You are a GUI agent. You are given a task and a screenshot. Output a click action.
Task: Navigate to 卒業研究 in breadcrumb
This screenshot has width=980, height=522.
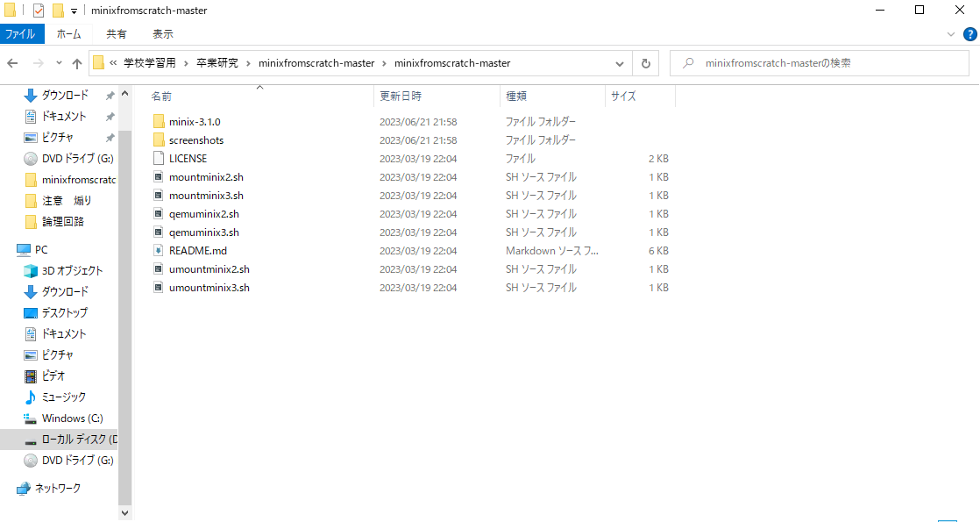click(217, 63)
